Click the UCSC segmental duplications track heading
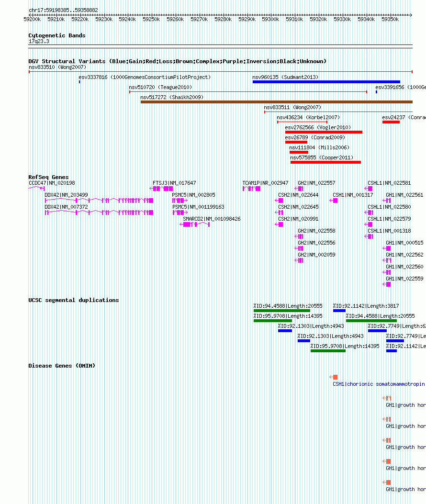426x504 pixels. point(74,300)
